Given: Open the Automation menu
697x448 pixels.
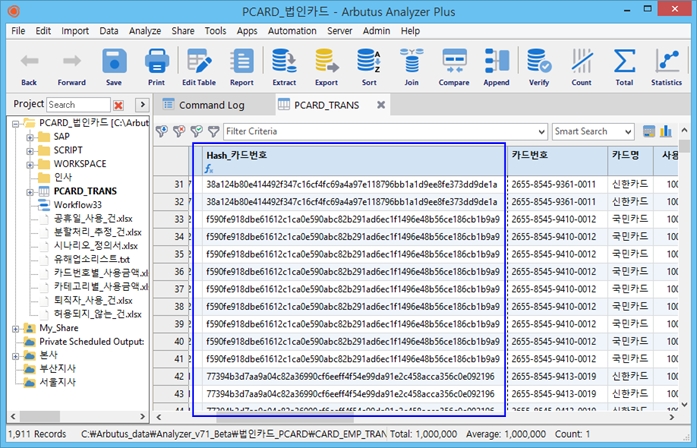Looking at the screenshot, I should (292, 31).
